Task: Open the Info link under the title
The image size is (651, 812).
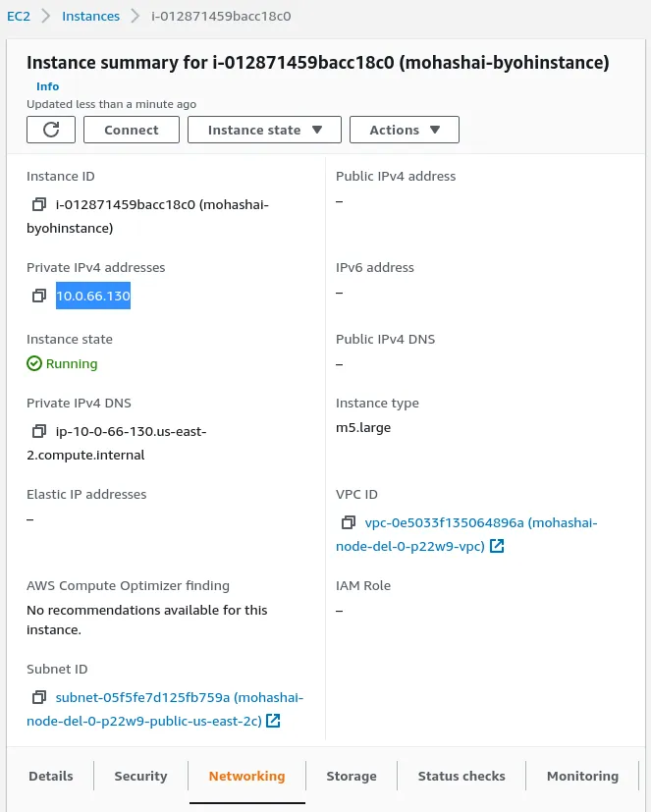Action: click(x=48, y=86)
